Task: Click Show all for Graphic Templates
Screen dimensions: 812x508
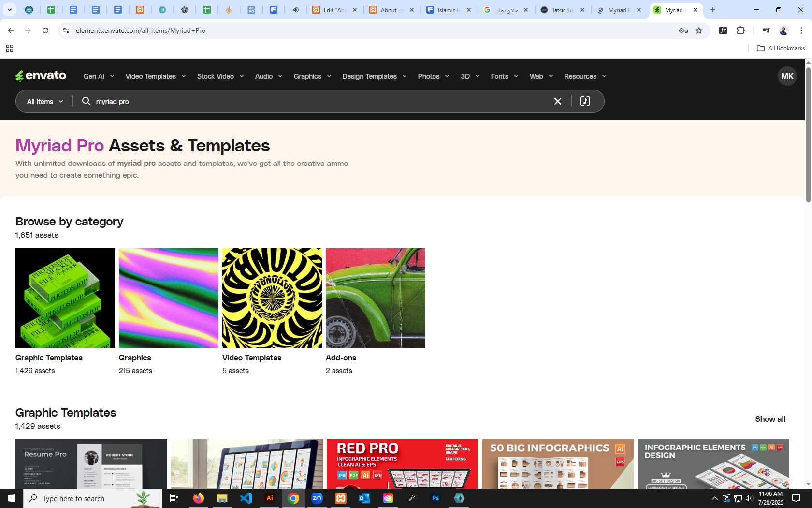Action: click(x=770, y=419)
